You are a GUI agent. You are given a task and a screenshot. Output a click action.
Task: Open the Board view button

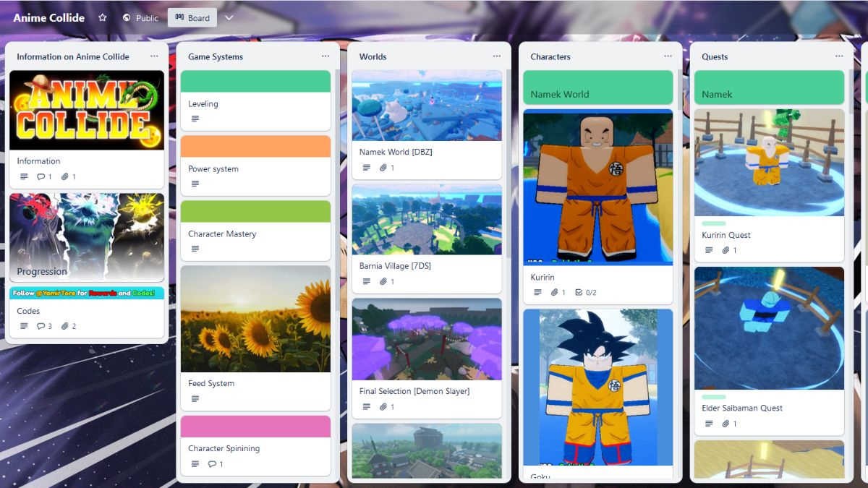point(192,18)
